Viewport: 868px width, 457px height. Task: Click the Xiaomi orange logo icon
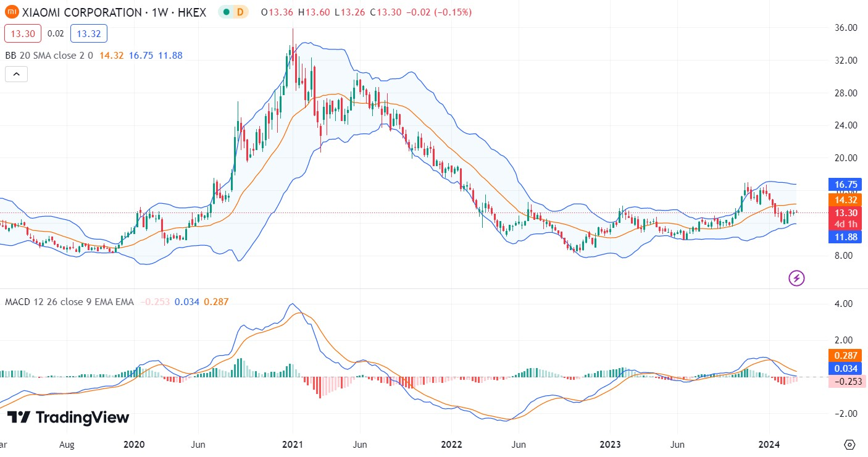click(11, 12)
